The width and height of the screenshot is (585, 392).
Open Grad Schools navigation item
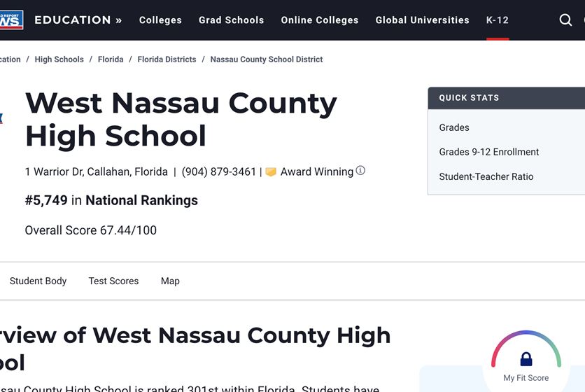pos(232,20)
